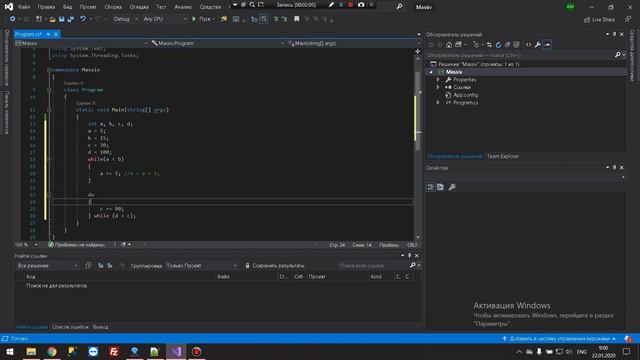640x360 pixels.
Task: Click the recorder's camera snapshot icon
Action: pyautogui.click(x=361, y=5)
